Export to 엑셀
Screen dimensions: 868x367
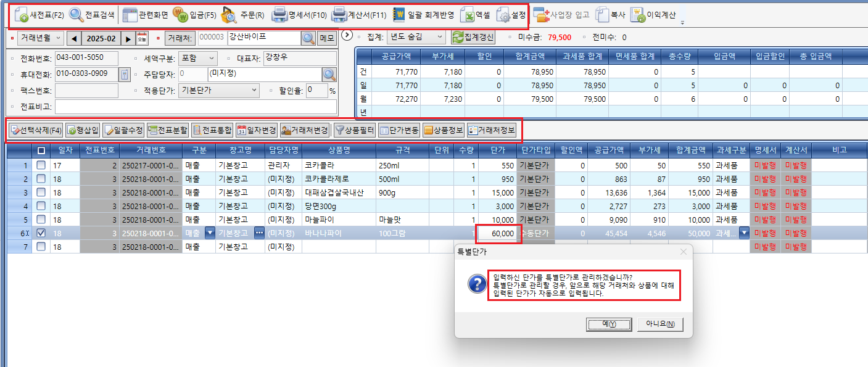tap(476, 14)
